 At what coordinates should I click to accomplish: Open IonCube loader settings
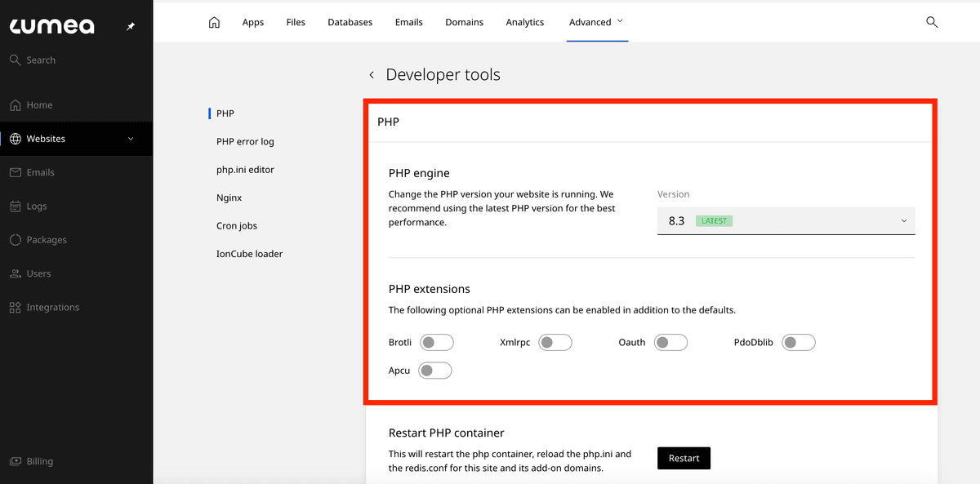point(249,254)
